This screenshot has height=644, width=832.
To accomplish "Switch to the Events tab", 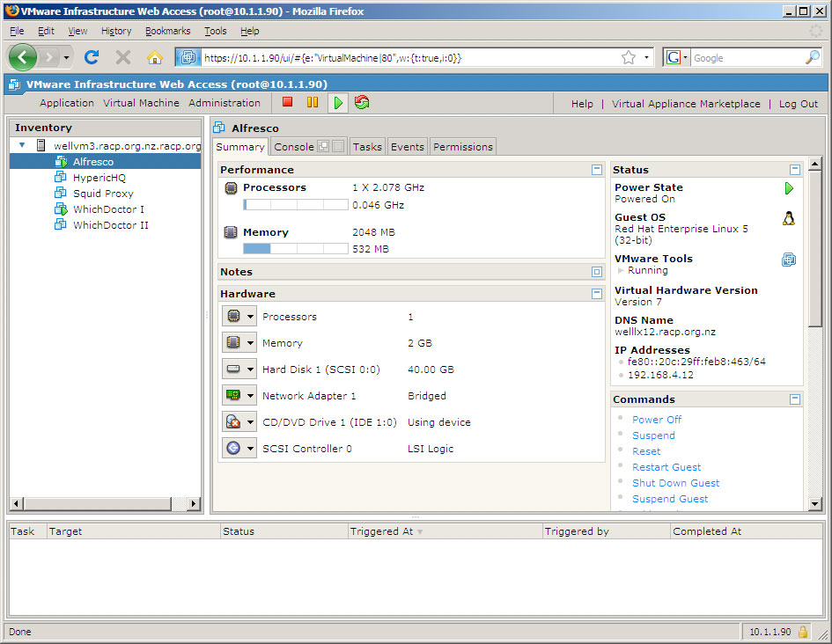I will tap(408, 147).
